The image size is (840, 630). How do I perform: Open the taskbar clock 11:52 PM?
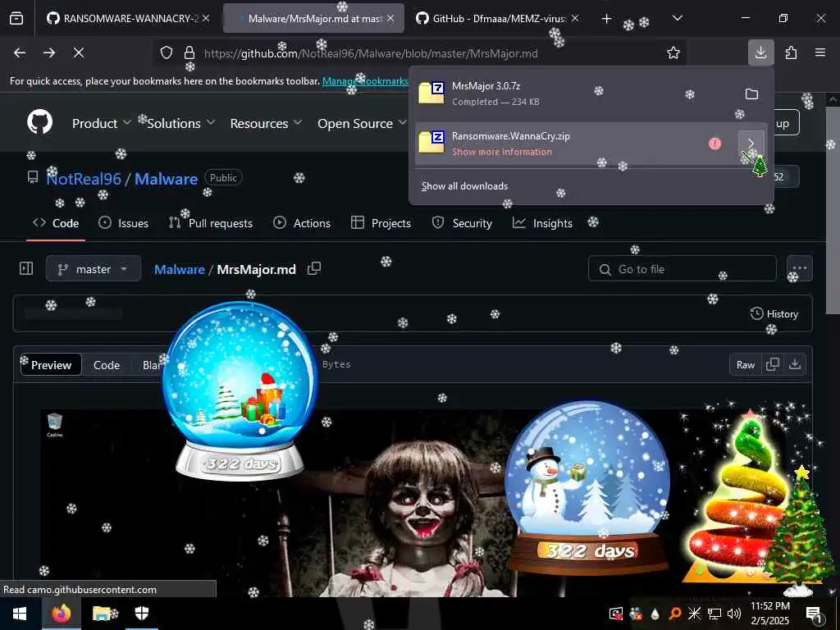click(769, 614)
